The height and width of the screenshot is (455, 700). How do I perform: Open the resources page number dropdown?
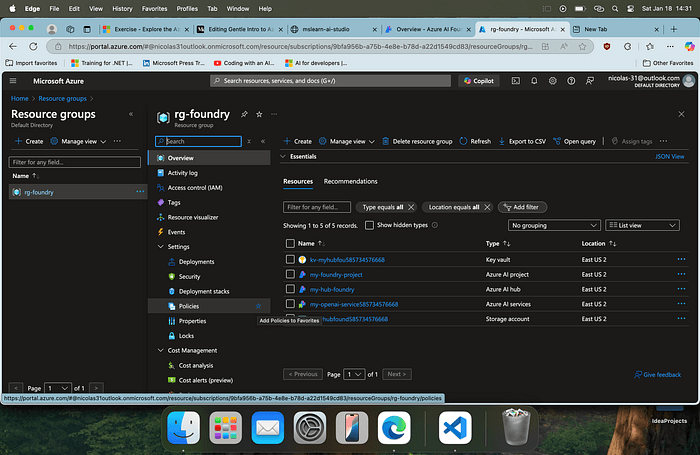[x=354, y=374]
